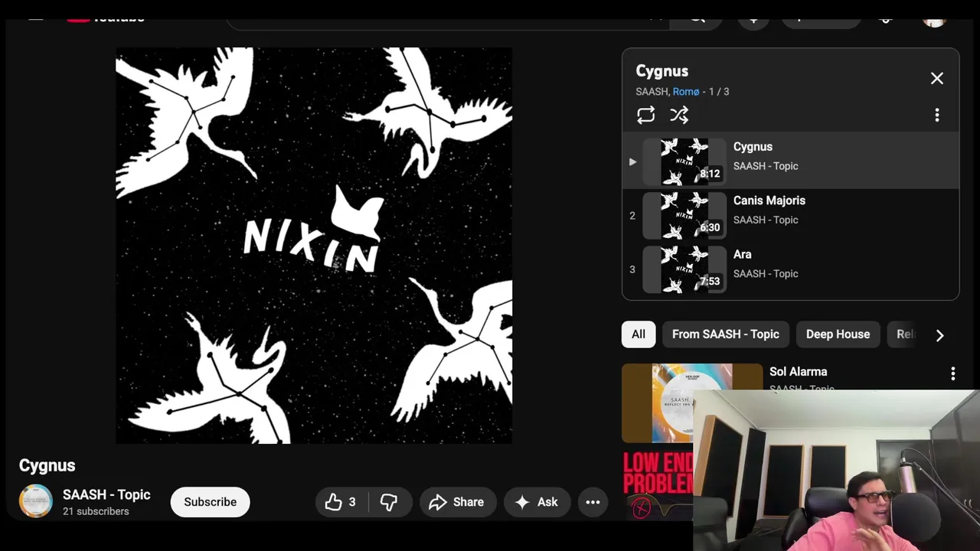
Task: Open SAASH - Topic channel name
Action: (106, 495)
